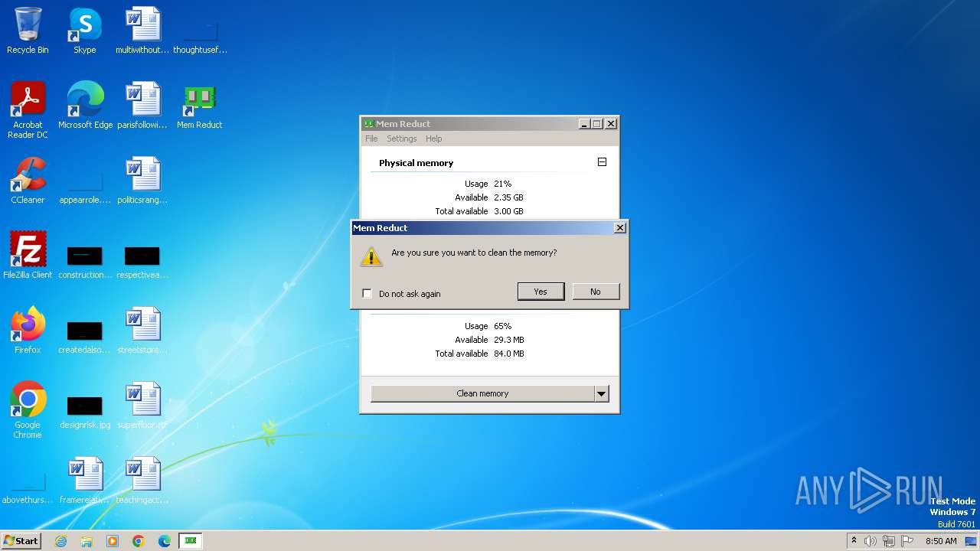Select the parisfollowi Word document

click(142, 106)
